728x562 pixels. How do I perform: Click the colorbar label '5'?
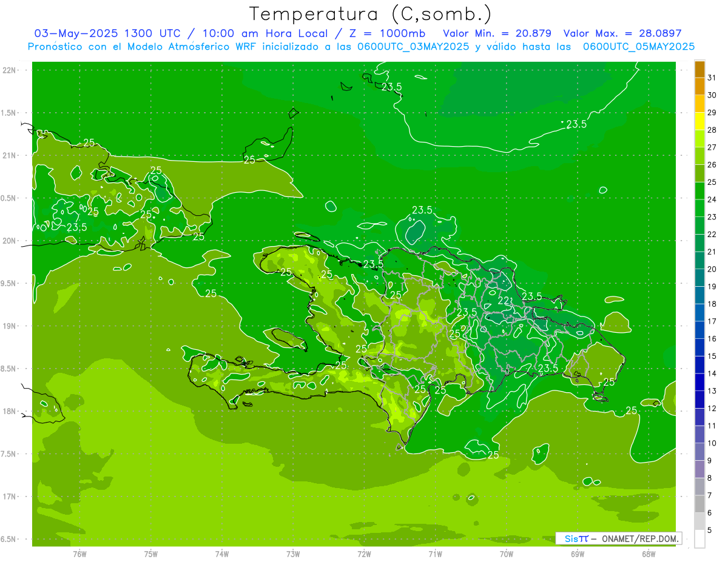tap(710, 530)
